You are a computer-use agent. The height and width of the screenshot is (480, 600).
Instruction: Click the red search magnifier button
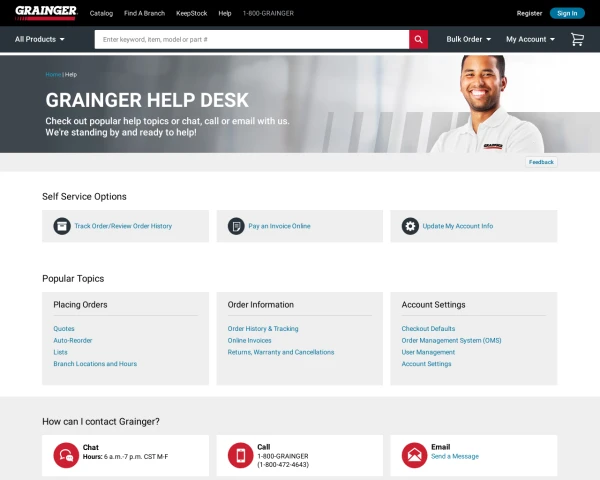tap(418, 39)
